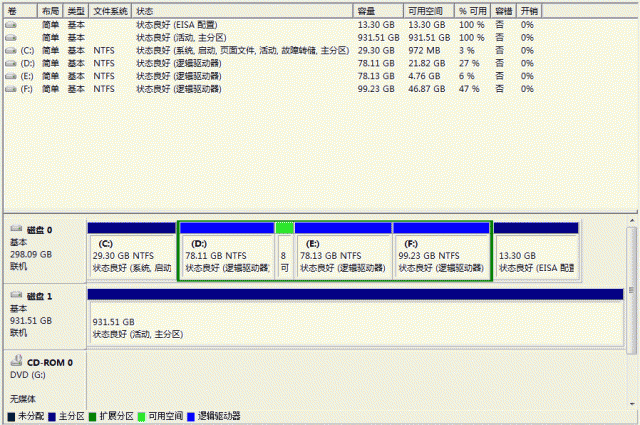Click the 27 % available cell

[x=469, y=63]
